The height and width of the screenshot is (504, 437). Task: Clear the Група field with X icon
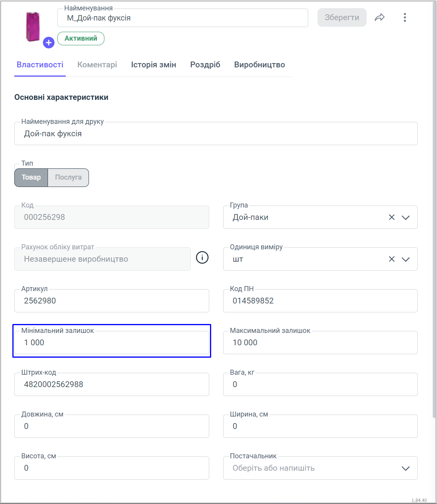click(x=392, y=218)
